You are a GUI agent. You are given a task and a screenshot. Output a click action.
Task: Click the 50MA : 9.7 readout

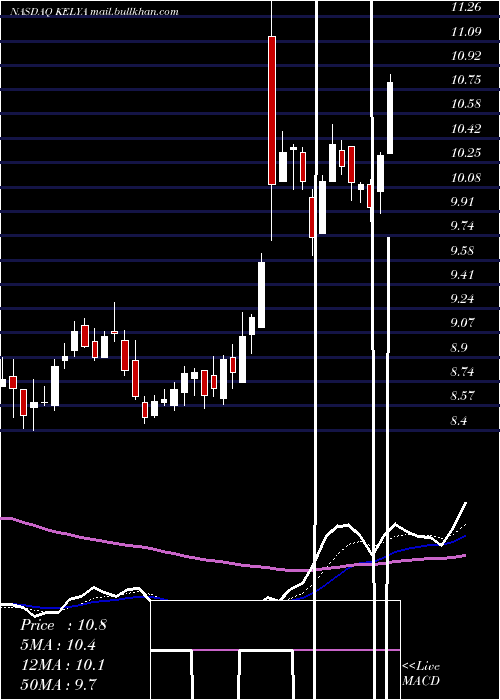[59, 684]
